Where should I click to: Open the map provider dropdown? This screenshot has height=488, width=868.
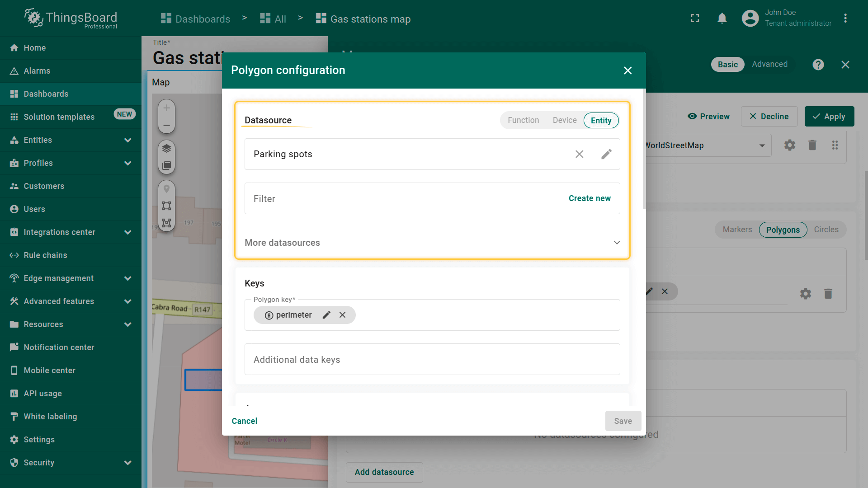[x=762, y=145]
